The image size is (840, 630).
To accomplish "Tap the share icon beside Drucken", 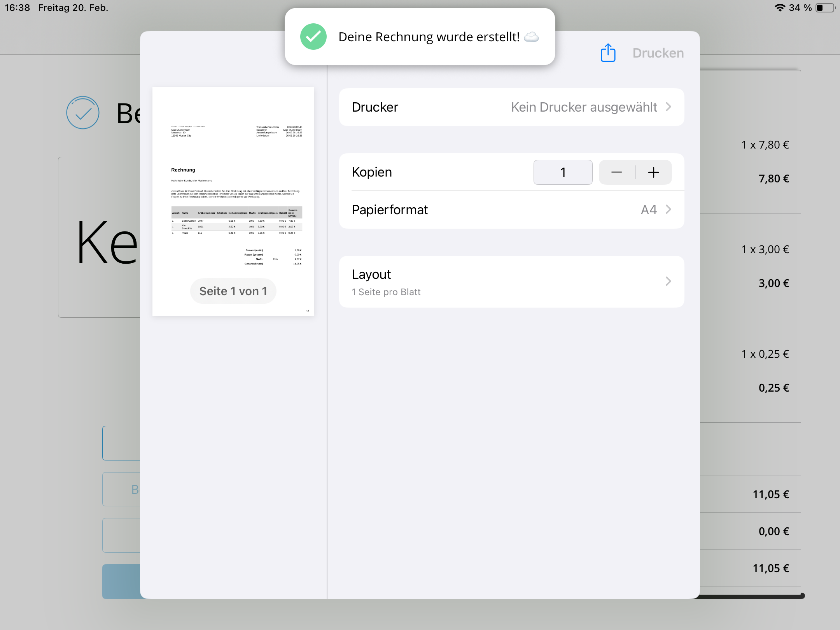I will 608,53.
